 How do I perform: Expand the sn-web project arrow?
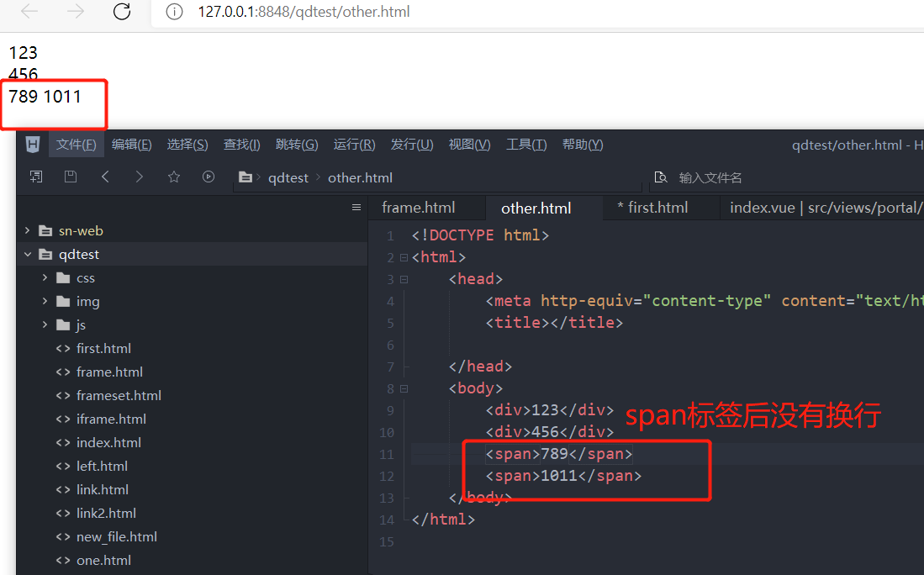tap(27, 230)
